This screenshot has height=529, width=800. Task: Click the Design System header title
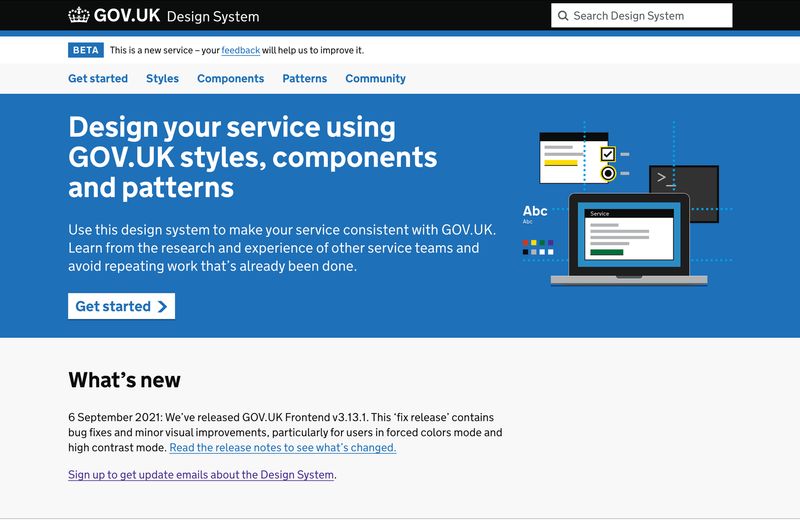213,16
